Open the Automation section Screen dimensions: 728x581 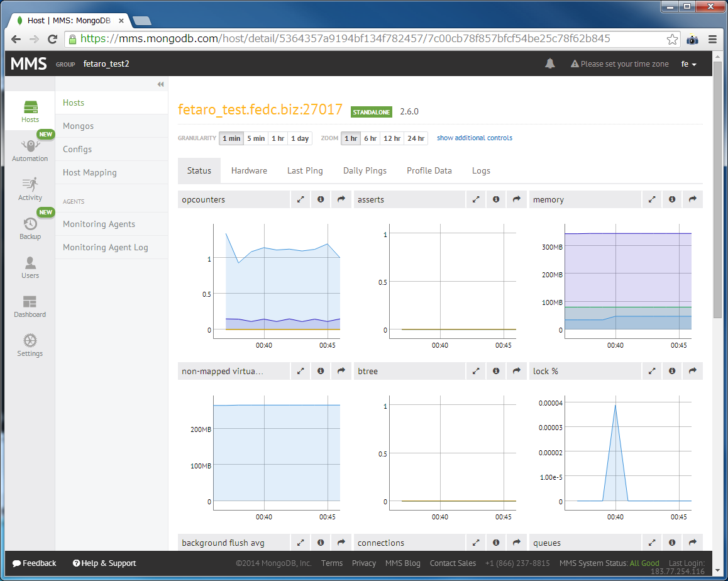coord(30,149)
